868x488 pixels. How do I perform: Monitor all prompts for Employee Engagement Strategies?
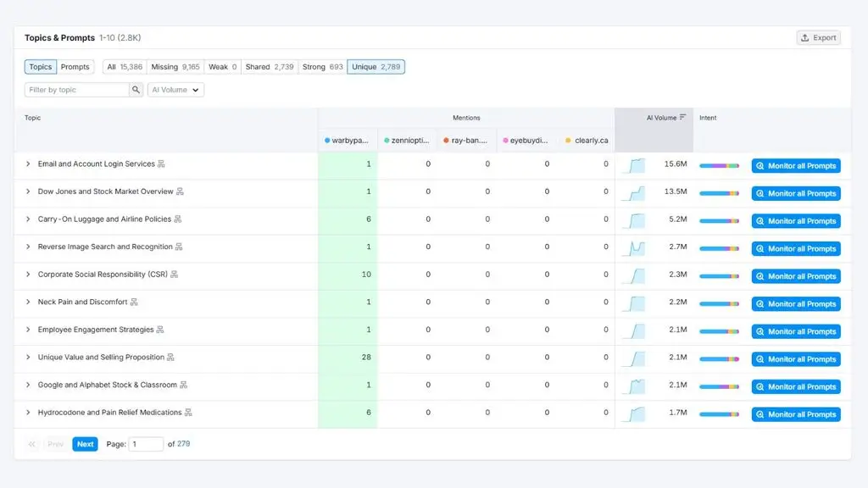click(x=796, y=331)
